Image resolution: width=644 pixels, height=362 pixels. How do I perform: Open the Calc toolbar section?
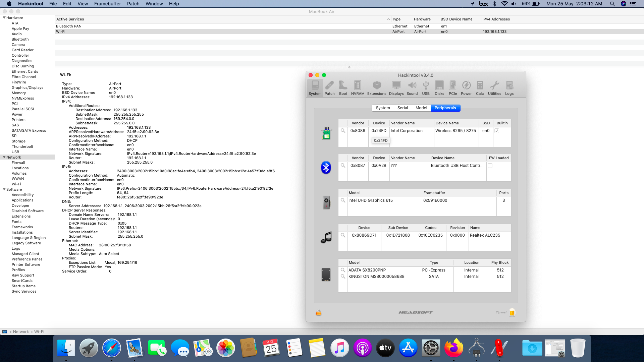[x=480, y=88]
